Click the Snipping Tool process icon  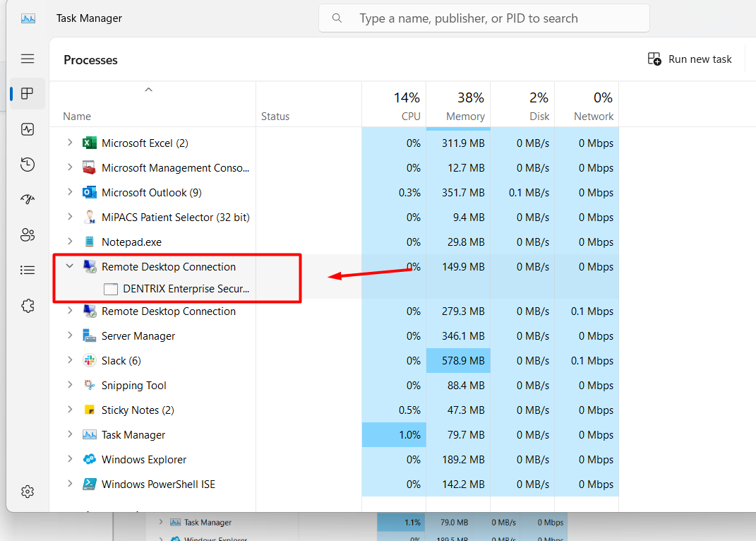89,385
